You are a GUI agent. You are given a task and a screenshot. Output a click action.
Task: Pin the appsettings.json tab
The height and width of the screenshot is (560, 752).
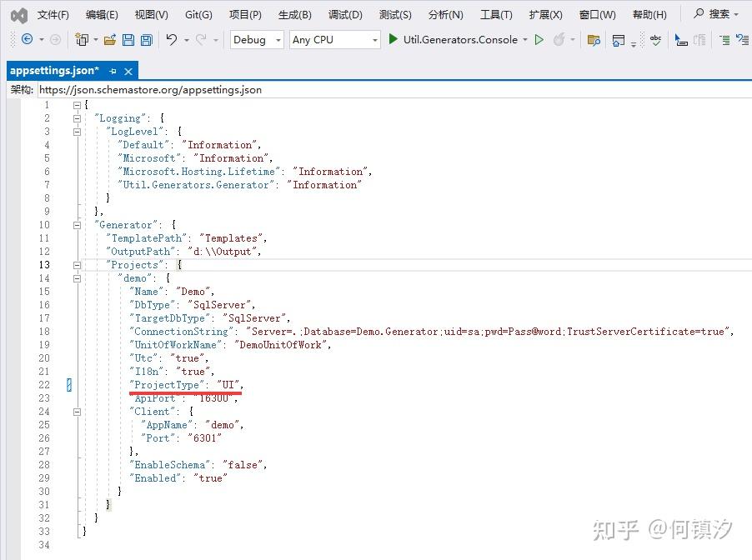click(x=113, y=72)
